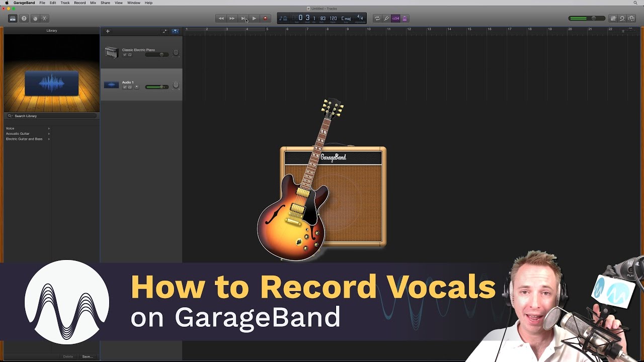Toggle the 1234 Count-in button
Screen dimensions: 644x362
395,19
